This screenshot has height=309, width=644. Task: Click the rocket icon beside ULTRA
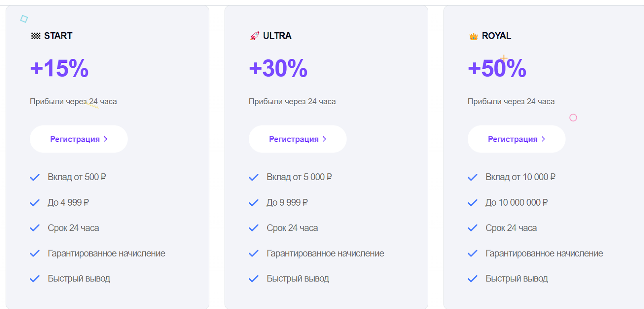pyautogui.click(x=254, y=36)
